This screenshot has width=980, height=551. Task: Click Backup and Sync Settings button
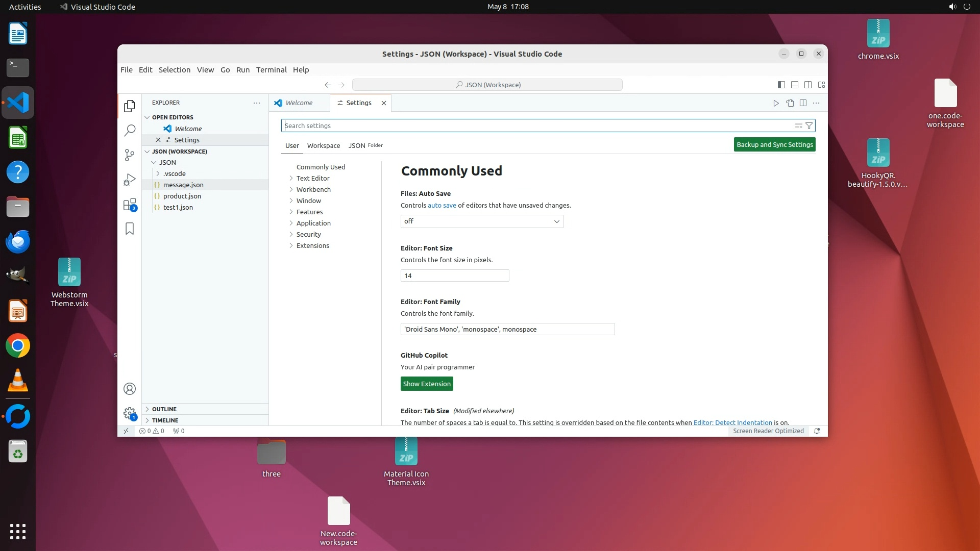pos(774,145)
